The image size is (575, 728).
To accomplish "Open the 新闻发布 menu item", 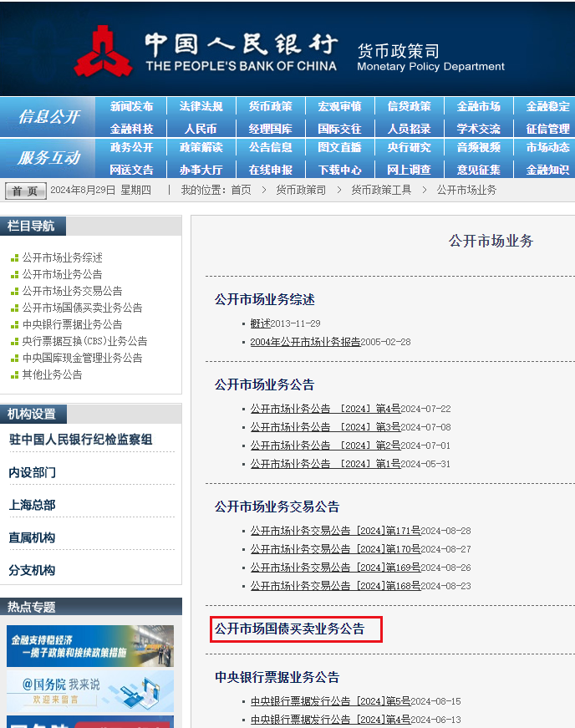I will coord(131,106).
